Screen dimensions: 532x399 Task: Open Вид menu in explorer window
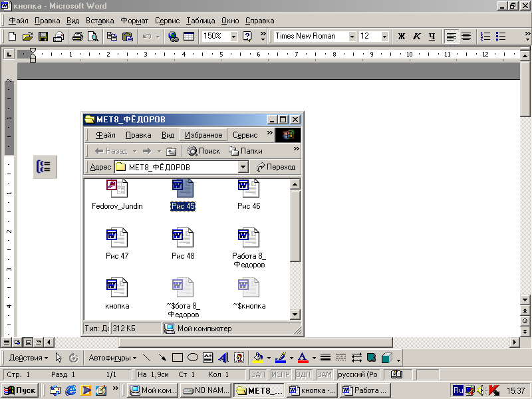tap(168, 135)
